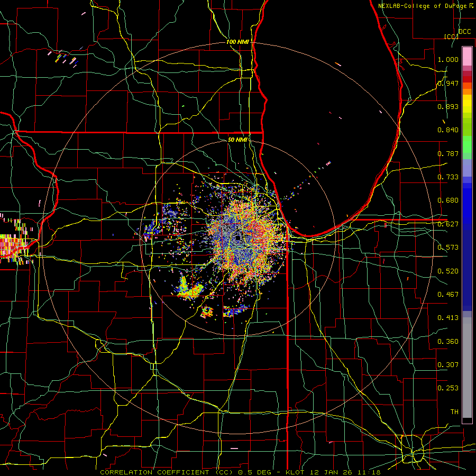Click the 0.467 legend value
Screen dimensions: 476x476
(x=448, y=295)
